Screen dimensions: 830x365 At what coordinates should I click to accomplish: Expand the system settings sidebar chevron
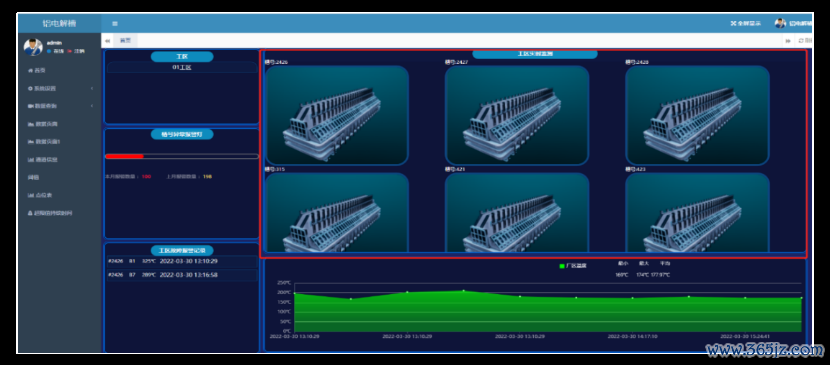93,88
